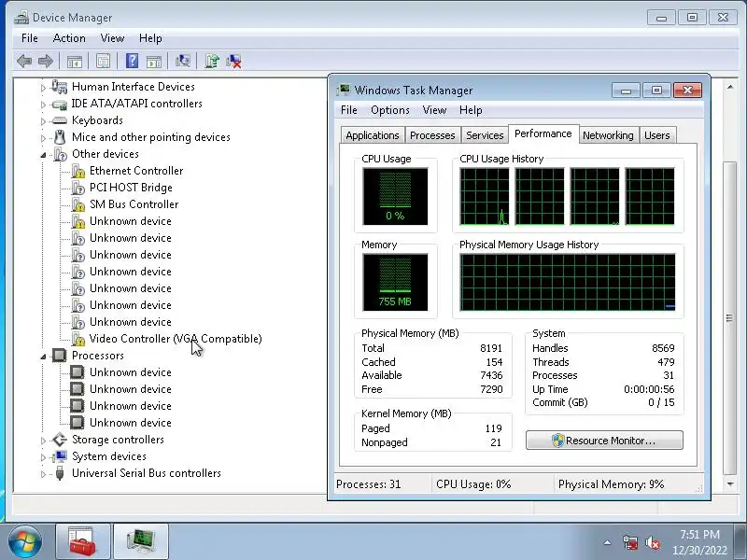The height and width of the screenshot is (560, 747).
Task: Expand IDE ATA/ATAPI controllers node
Action: [x=43, y=105]
